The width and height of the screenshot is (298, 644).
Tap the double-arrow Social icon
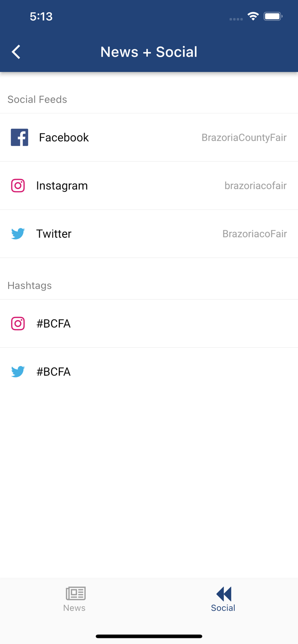tap(224, 594)
